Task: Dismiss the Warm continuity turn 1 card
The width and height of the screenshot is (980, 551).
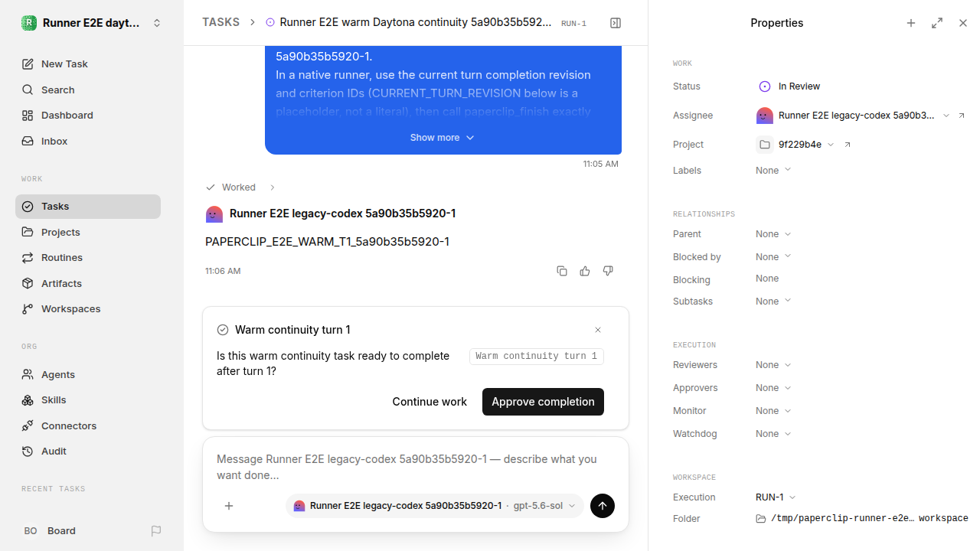Action: [598, 330]
